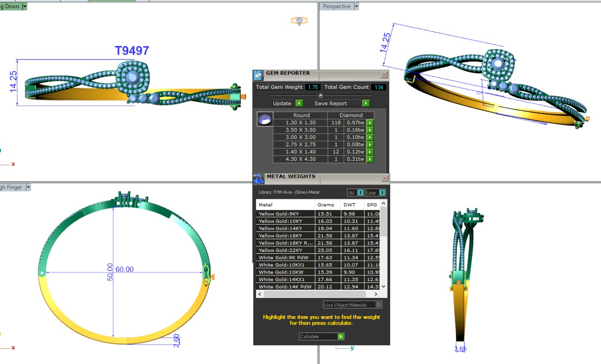Click the DWT column header
The height and width of the screenshot is (364, 601).
[352, 205]
